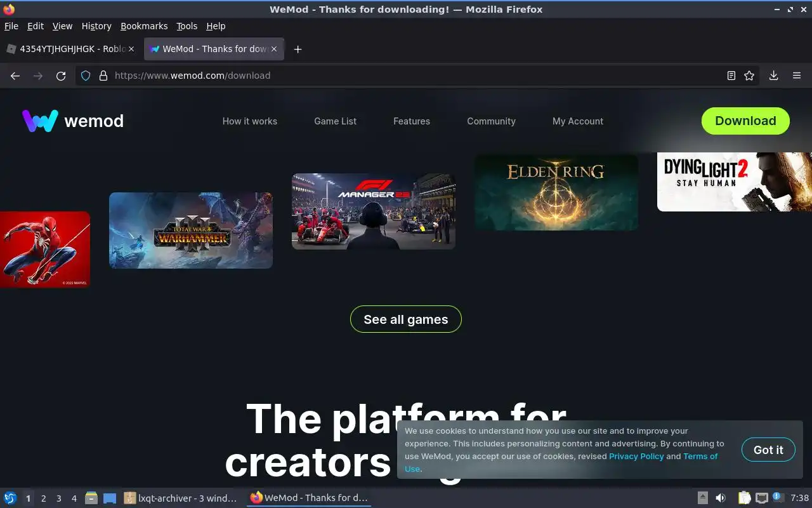Visit the Community page
812x508 pixels.
click(492, 121)
